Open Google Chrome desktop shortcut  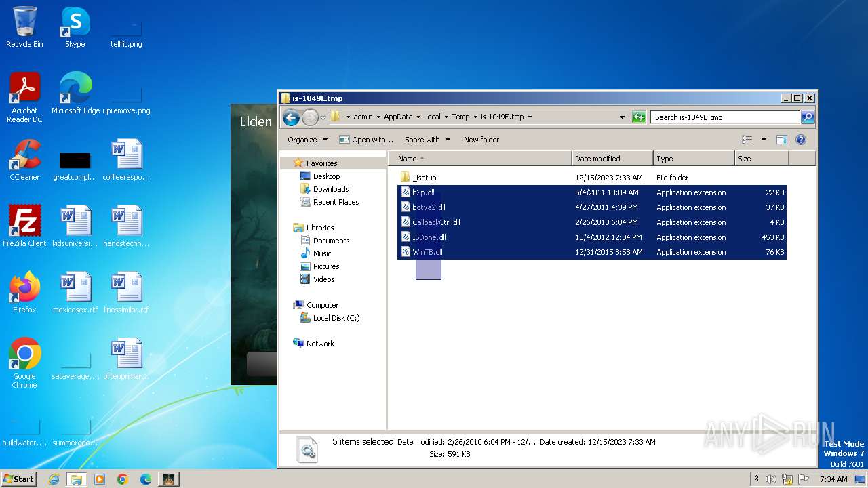pyautogui.click(x=24, y=363)
